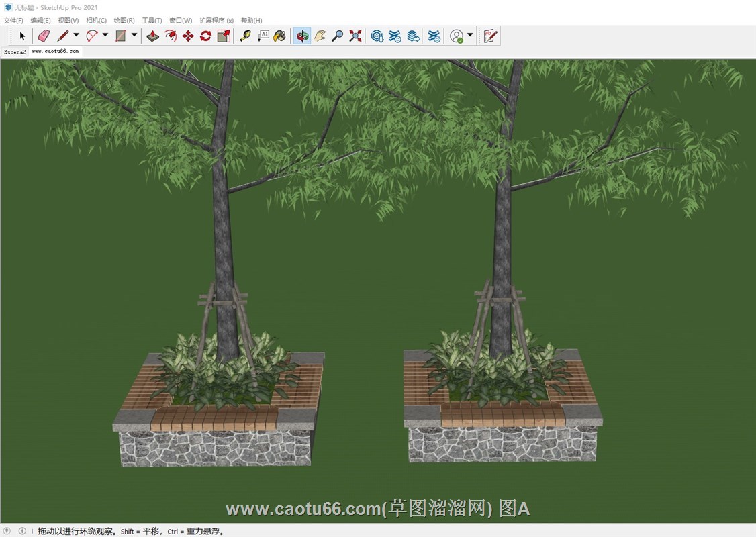Select the arrow Select tool

coord(21,36)
